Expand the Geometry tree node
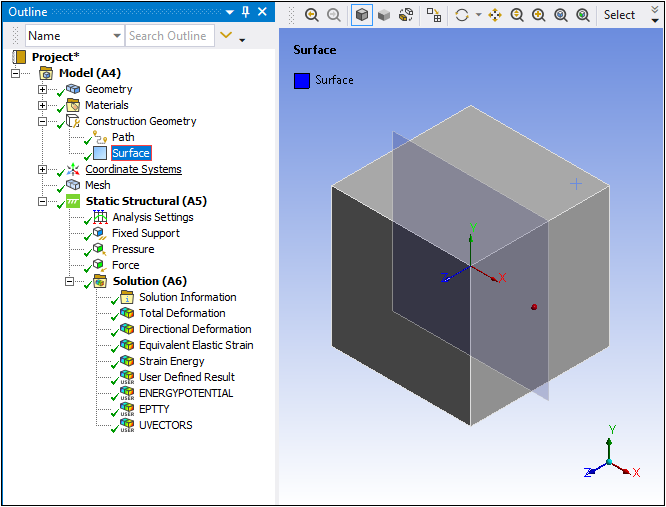The width and height of the screenshot is (666, 507). click(42, 89)
